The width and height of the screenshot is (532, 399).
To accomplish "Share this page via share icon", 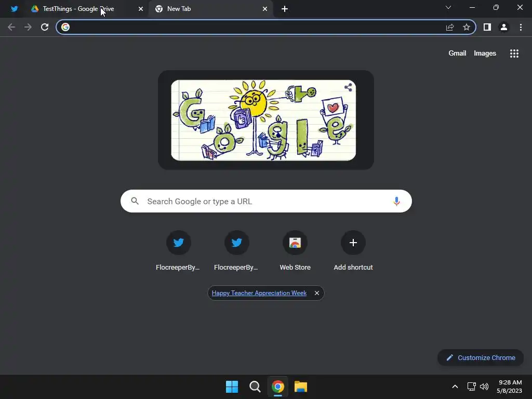I will click(x=450, y=27).
